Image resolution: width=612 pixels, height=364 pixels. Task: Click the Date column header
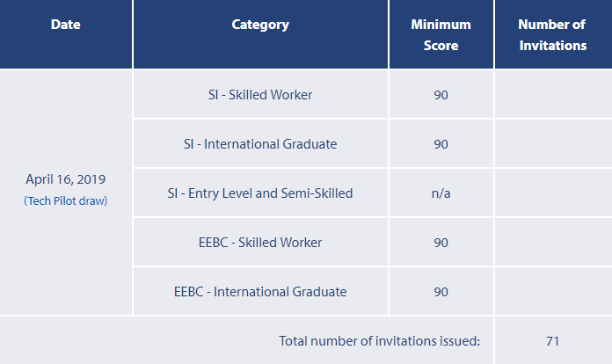click(x=66, y=25)
